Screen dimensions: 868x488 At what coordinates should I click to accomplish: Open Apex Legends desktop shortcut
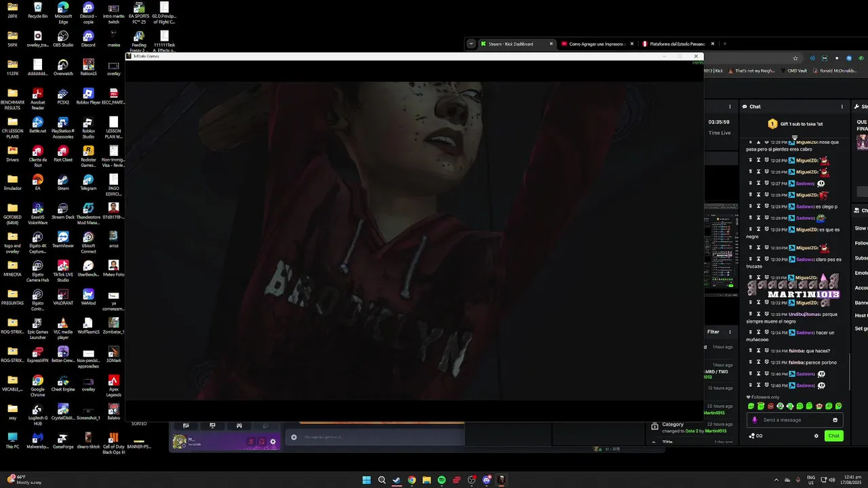pos(113,386)
